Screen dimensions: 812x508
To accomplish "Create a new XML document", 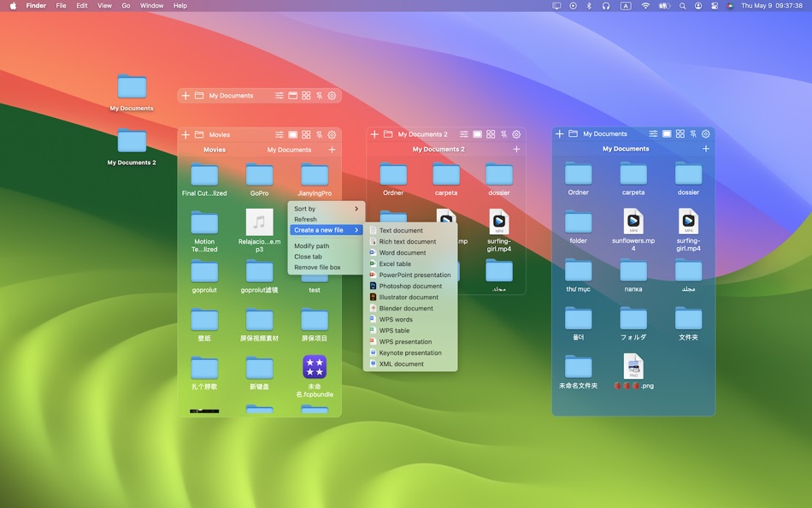I will pyautogui.click(x=410, y=363).
